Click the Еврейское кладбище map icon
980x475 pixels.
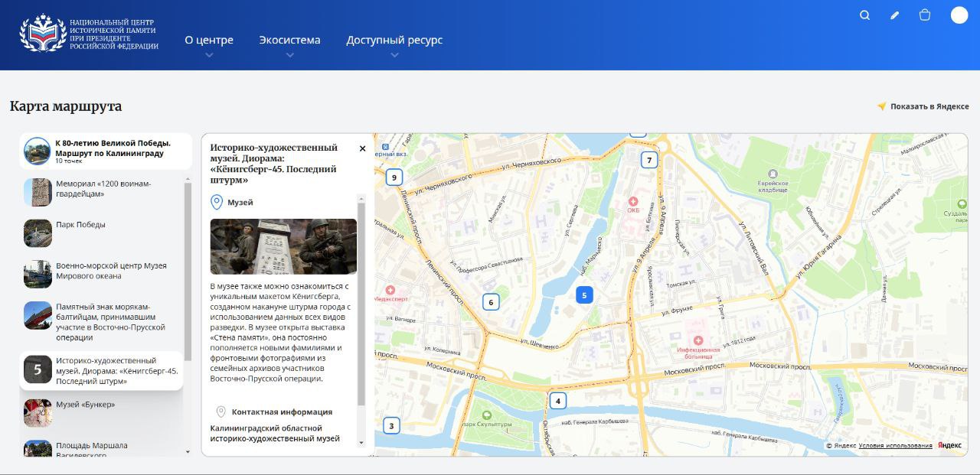click(x=773, y=174)
